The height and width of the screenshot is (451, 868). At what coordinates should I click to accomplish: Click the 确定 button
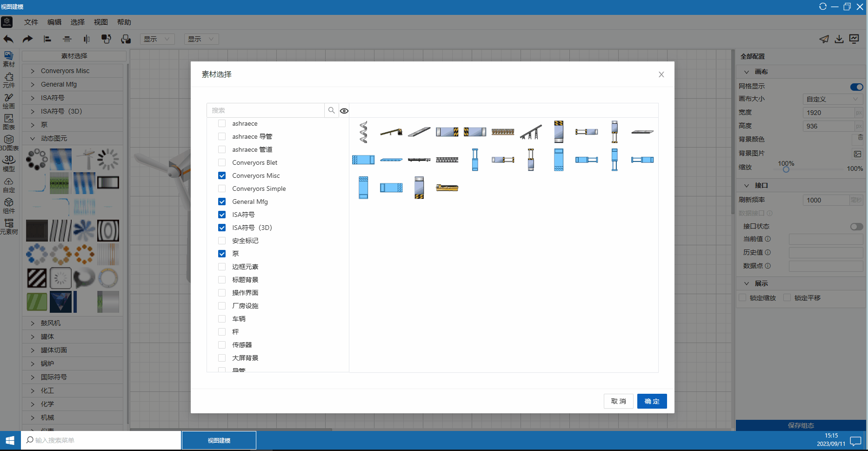(x=652, y=401)
